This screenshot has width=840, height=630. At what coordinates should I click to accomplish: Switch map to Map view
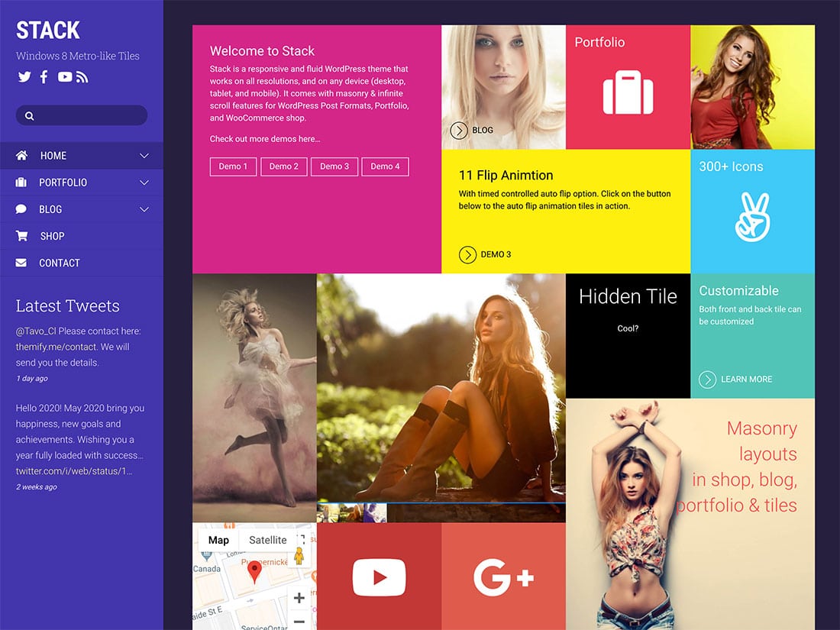(x=218, y=540)
